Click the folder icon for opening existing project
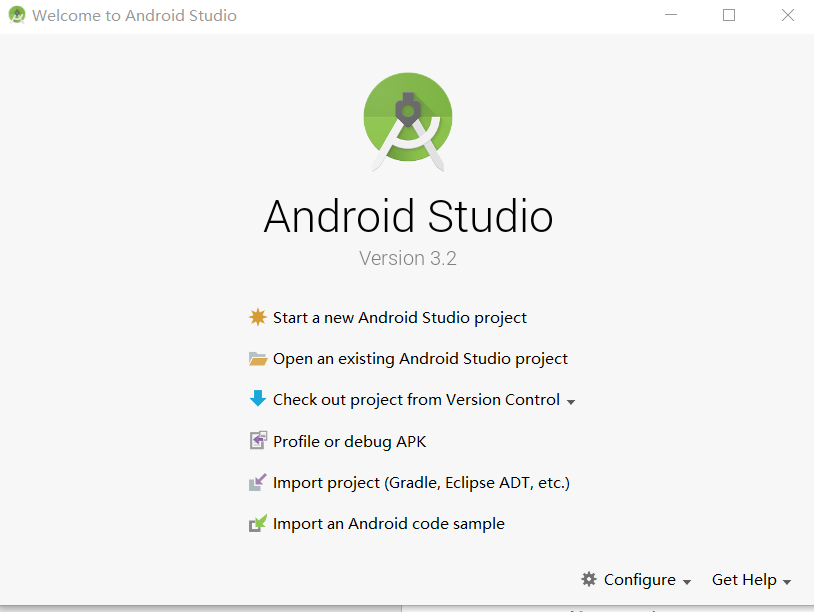Image resolution: width=814 pixels, height=612 pixels. click(x=257, y=359)
